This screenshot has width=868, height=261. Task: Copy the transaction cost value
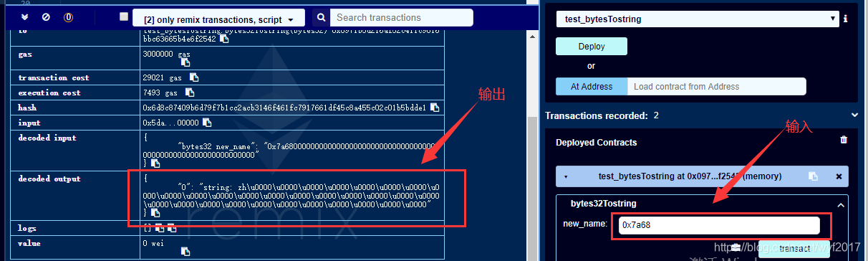tap(194, 77)
